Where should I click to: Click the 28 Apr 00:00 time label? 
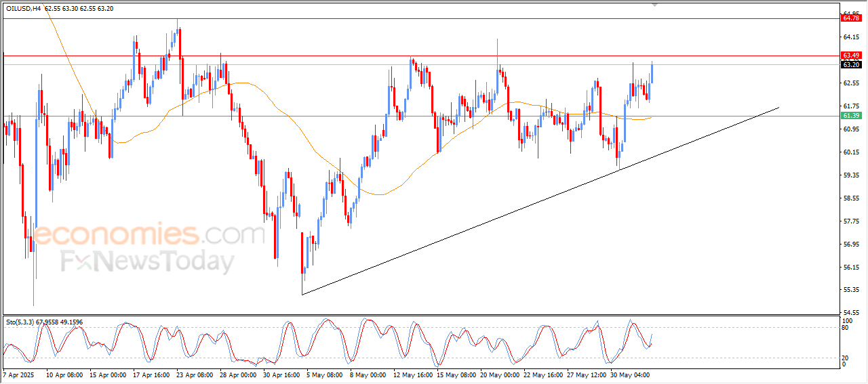click(x=239, y=374)
